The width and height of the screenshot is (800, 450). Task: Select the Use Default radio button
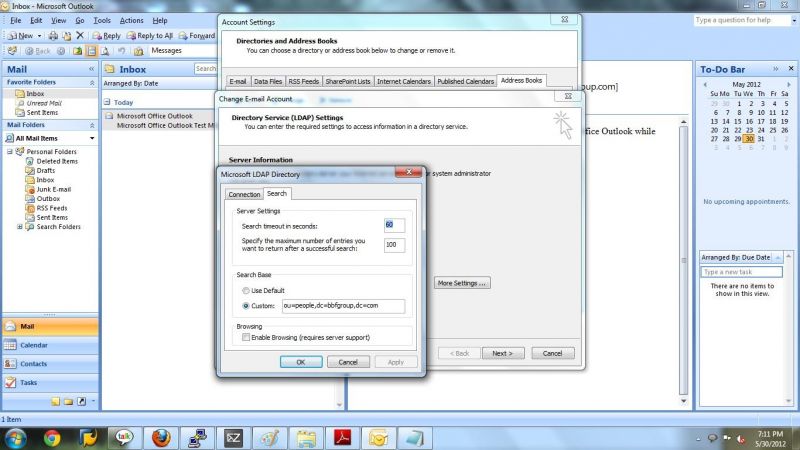246,290
